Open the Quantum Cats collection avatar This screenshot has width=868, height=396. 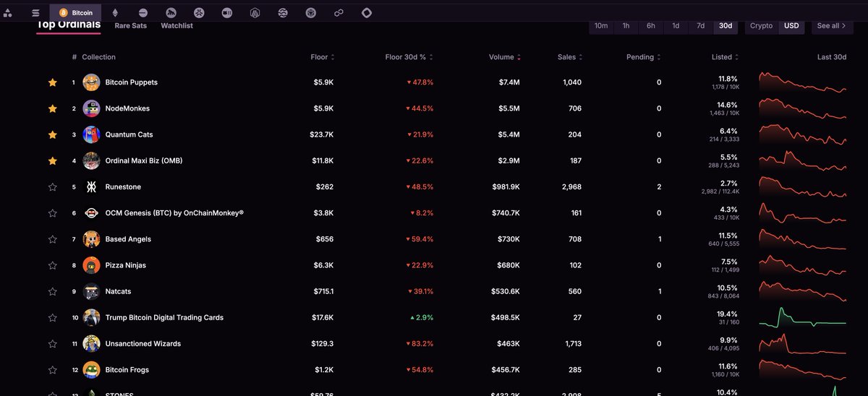91,134
